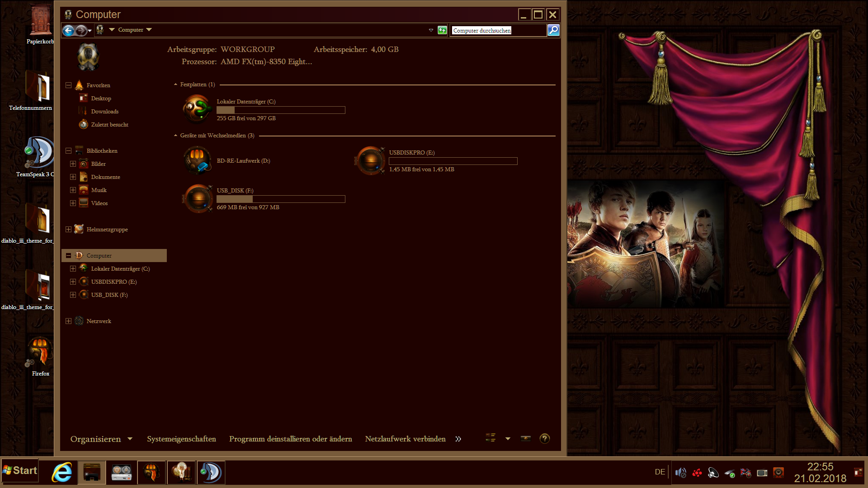Launch Internet Explorer from taskbar
Viewport: 868px width, 488px height.
[62, 473]
